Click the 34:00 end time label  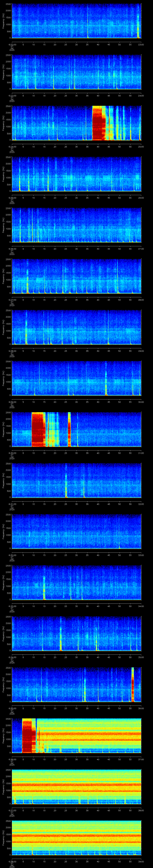141,606
